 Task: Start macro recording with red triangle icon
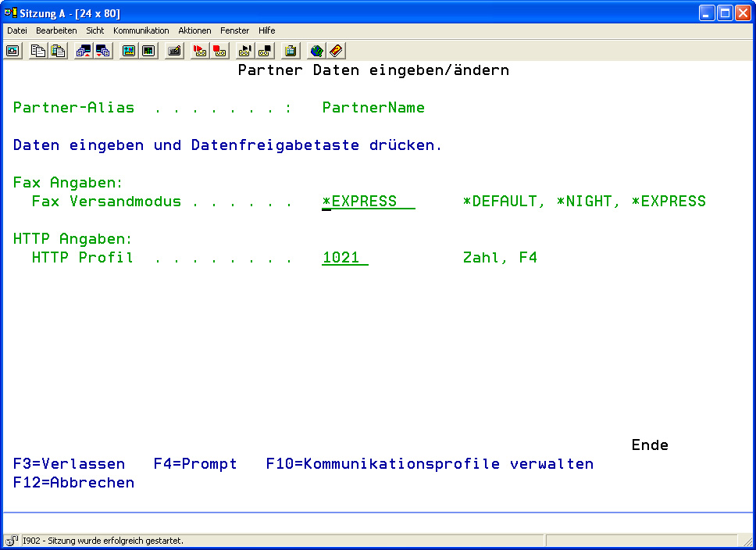(200, 51)
